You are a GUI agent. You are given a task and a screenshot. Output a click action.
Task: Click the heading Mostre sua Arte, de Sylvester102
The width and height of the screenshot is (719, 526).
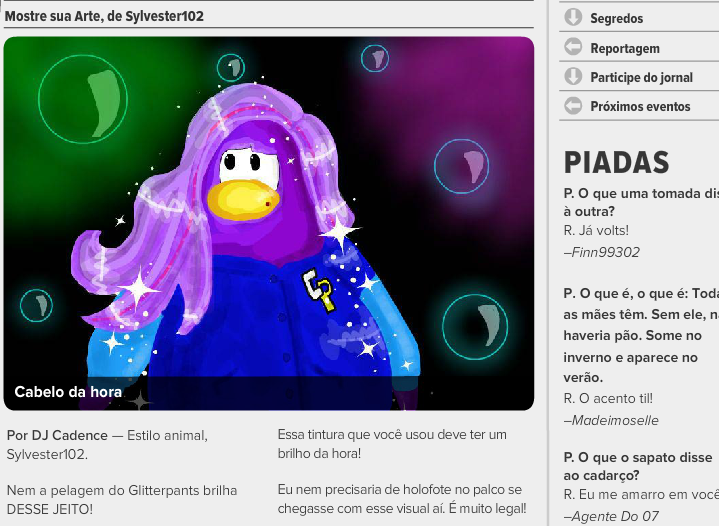point(104,16)
